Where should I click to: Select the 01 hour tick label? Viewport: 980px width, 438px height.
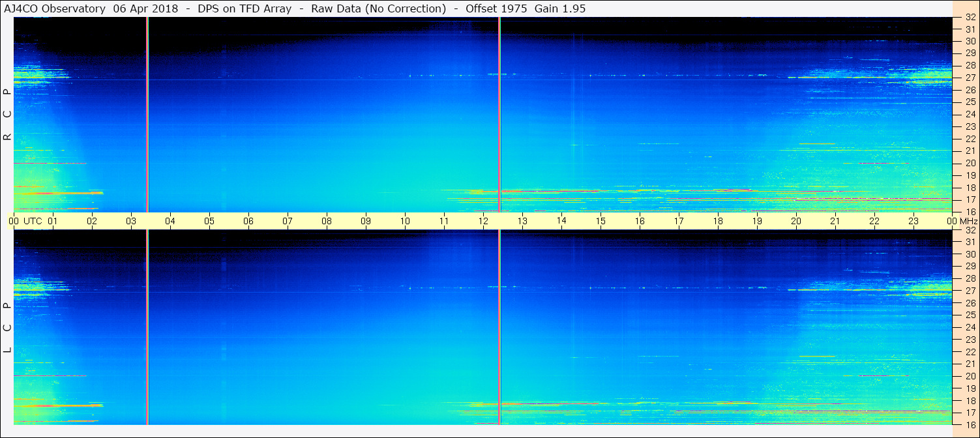tap(53, 221)
